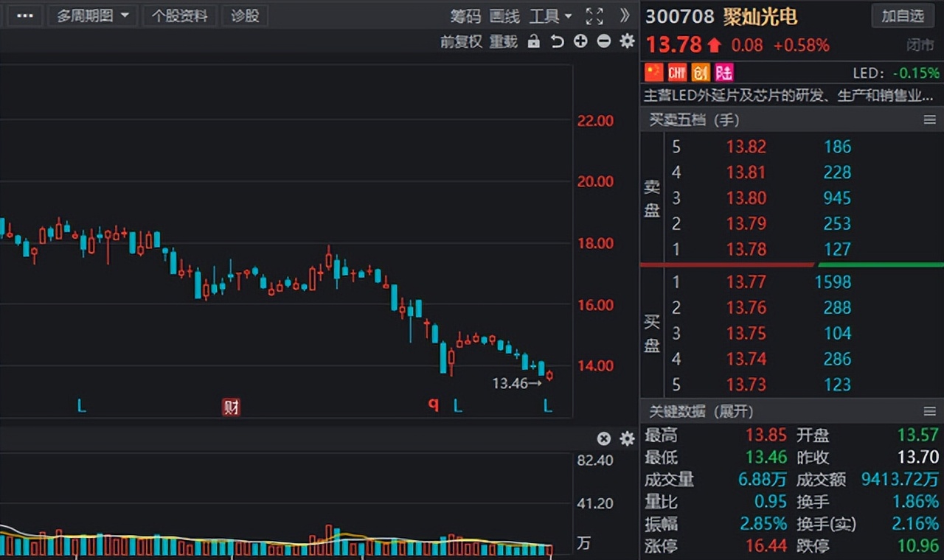Click the pink 陆 stock connect badge
This screenshot has width=944, height=560.
724,72
